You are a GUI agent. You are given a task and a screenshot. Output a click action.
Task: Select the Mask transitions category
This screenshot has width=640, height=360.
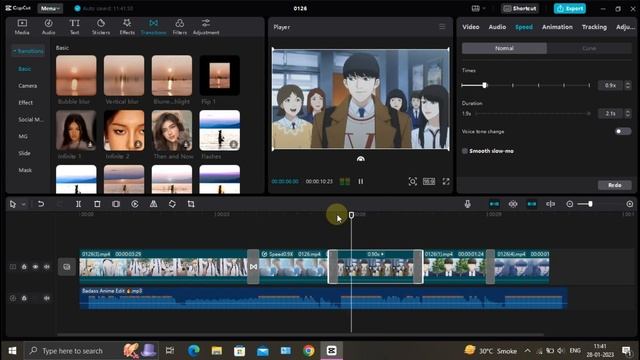pyautogui.click(x=25, y=170)
